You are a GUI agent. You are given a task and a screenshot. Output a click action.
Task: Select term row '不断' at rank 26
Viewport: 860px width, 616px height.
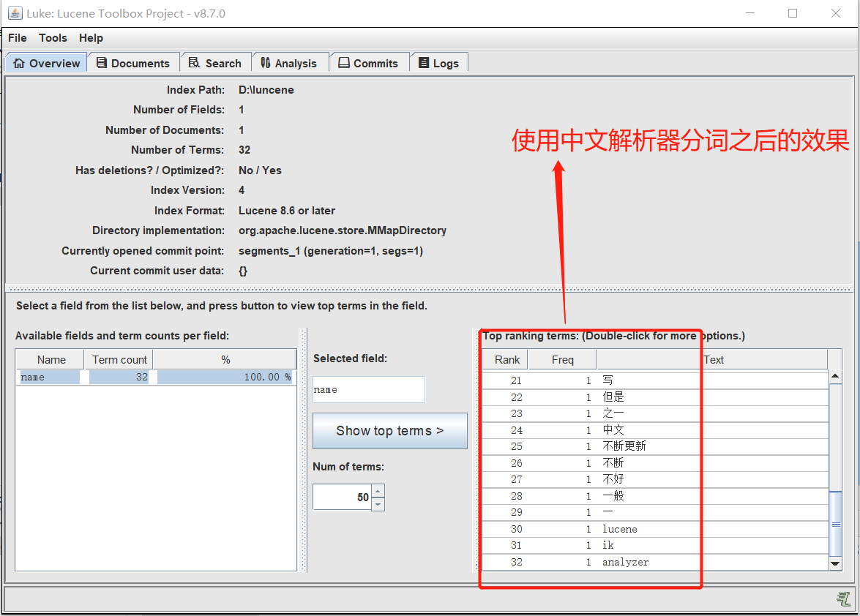tap(655, 463)
